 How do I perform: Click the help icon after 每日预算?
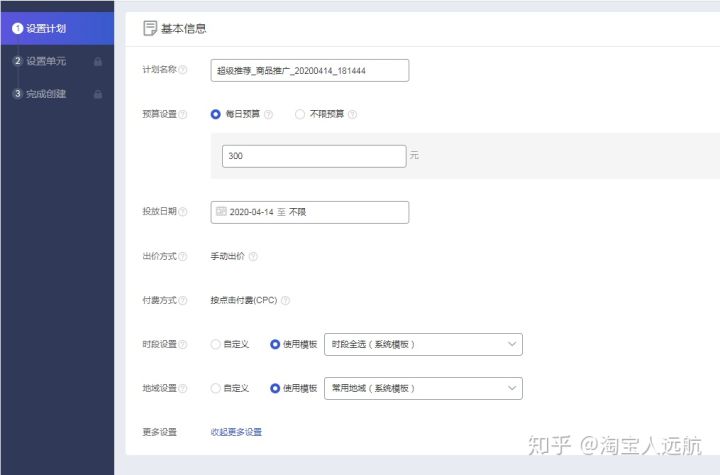tap(269, 114)
